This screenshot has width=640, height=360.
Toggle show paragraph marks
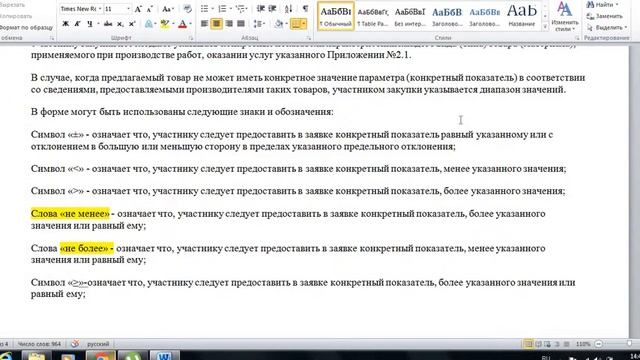tap(305, 9)
